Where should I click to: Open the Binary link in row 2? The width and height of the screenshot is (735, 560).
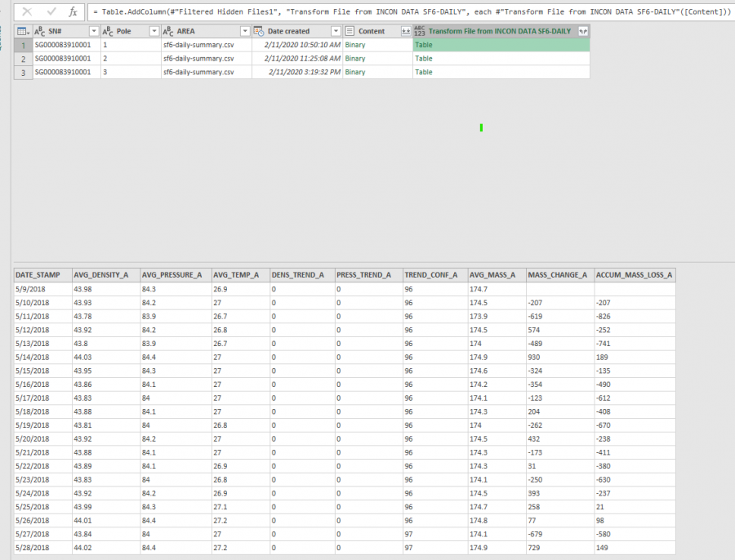[355, 59]
